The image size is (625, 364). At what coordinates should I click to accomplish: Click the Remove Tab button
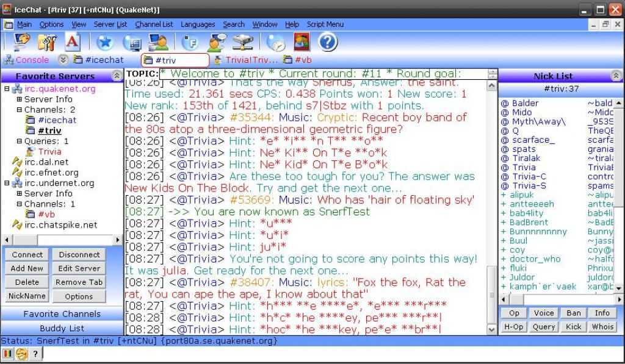coord(79,282)
